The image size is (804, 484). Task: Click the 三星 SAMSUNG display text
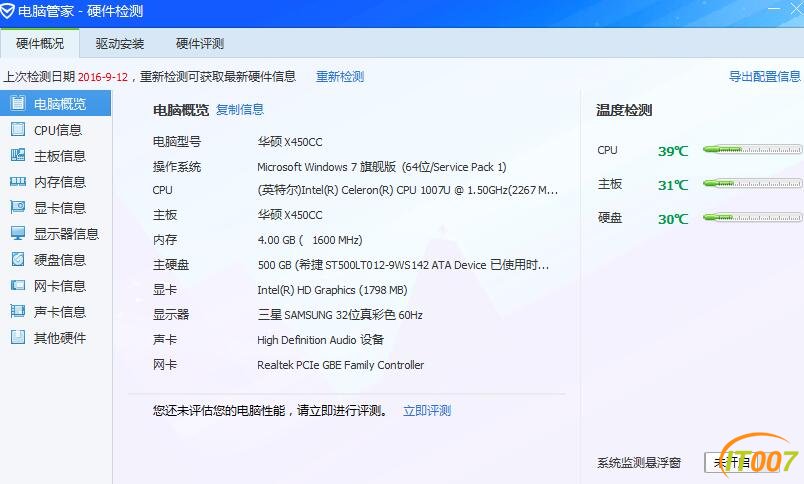coord(340,315)
